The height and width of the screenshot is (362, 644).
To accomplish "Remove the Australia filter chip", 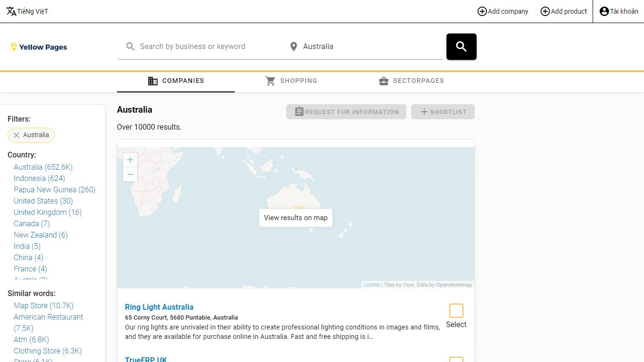I will [x=17, y=135].
